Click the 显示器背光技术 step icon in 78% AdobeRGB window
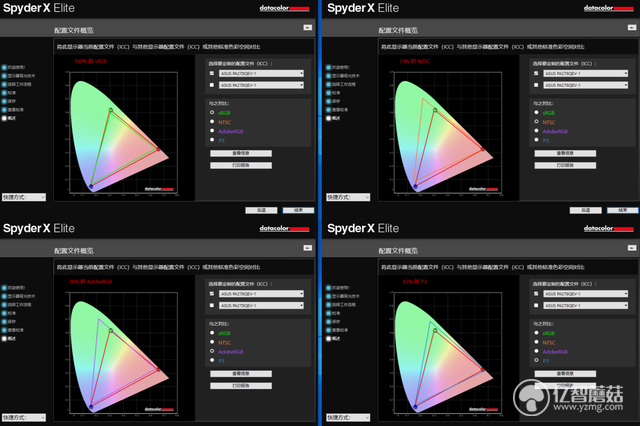The height and width of the screenshot is (426, 640). (x=4, y=296)
